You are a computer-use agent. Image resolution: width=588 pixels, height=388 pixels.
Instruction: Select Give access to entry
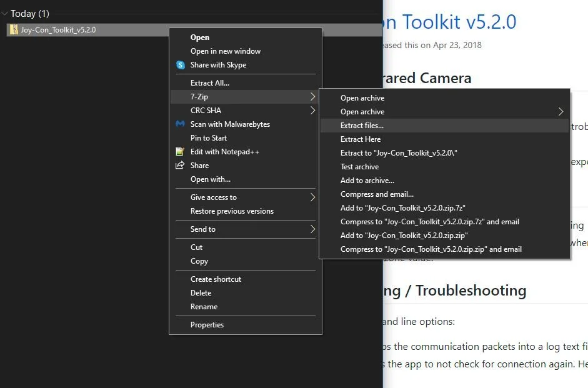pos(246,197)
